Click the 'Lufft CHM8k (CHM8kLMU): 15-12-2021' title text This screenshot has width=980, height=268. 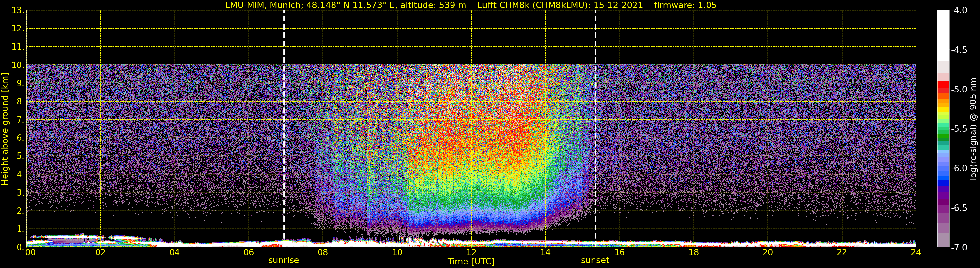[x=560, y=5]
